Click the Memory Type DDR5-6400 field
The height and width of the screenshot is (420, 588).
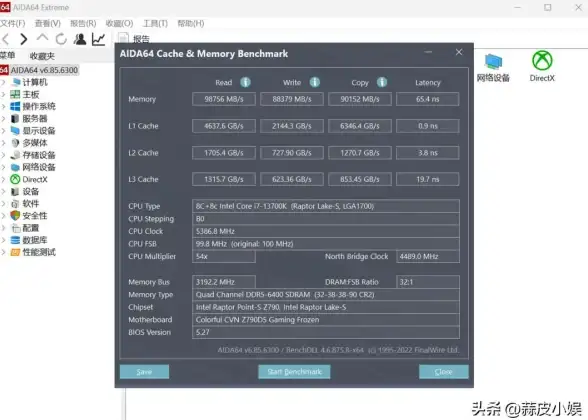pyautogui.click(x=326, y=294)
